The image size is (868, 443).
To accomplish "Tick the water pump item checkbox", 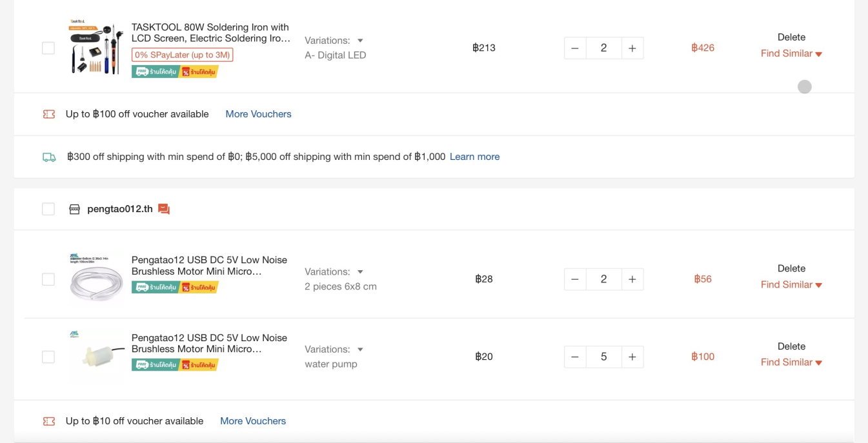I will pyautogui.click(x=48, y=357).
